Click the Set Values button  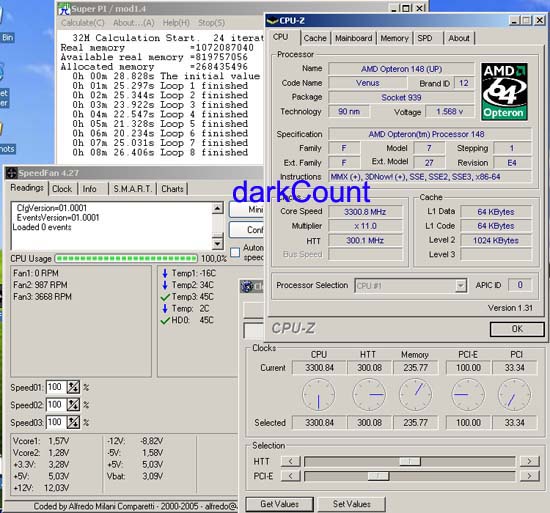(x=352, y=504)
